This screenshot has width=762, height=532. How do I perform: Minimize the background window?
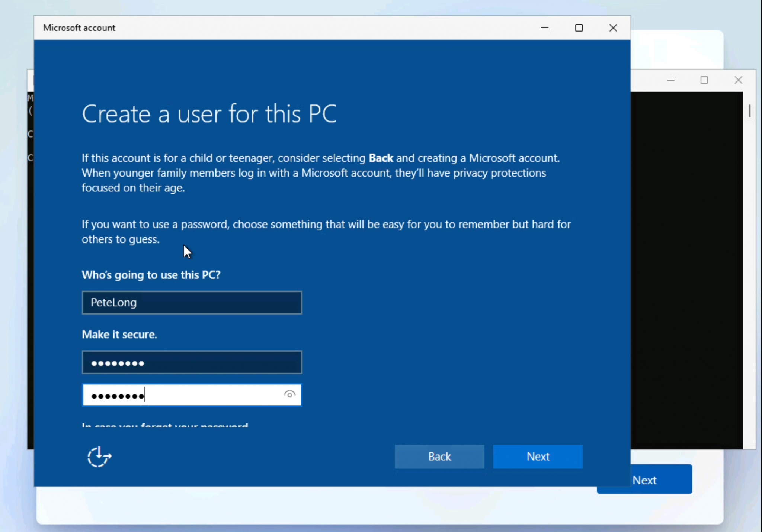coord(671,80)
